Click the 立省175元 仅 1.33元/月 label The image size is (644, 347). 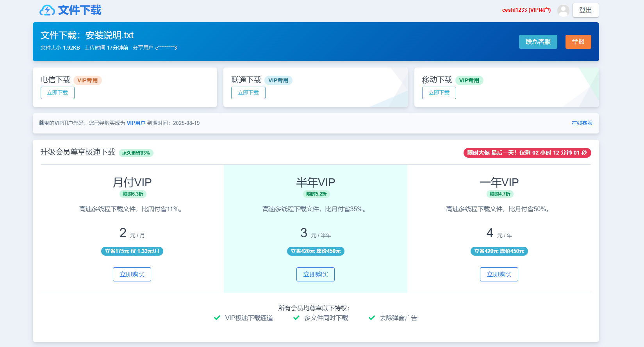click(132, 251)
